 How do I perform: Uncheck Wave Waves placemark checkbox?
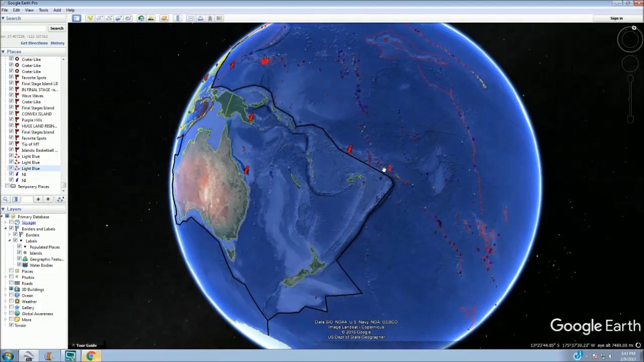[11, 96]
